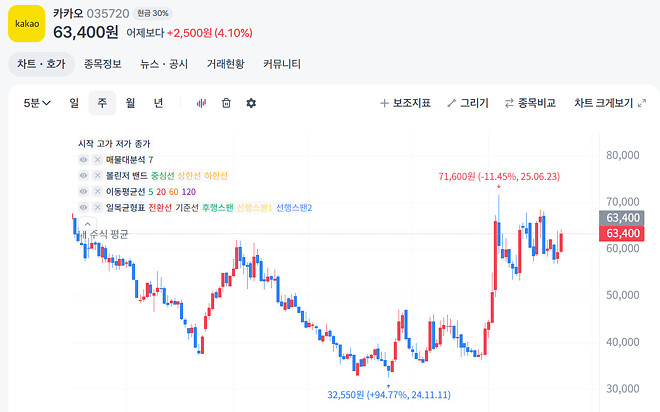Click the moving average 20 label
Image resolution: width=660 pixels, height=412 pixels.
coord(161,192)
